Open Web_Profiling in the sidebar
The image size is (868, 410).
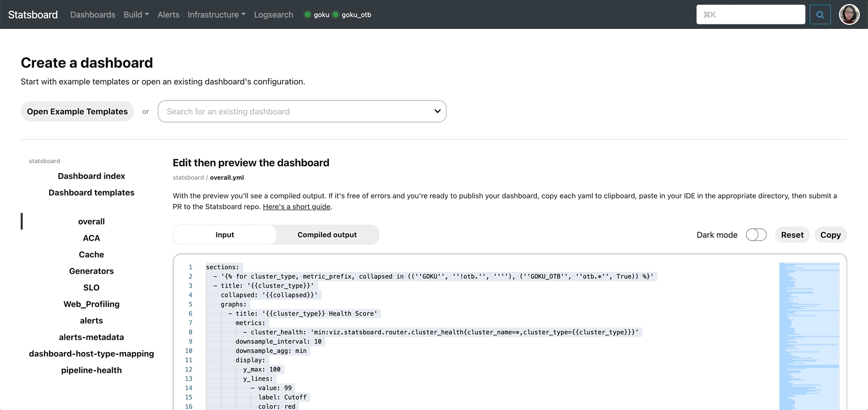[91, 304]
